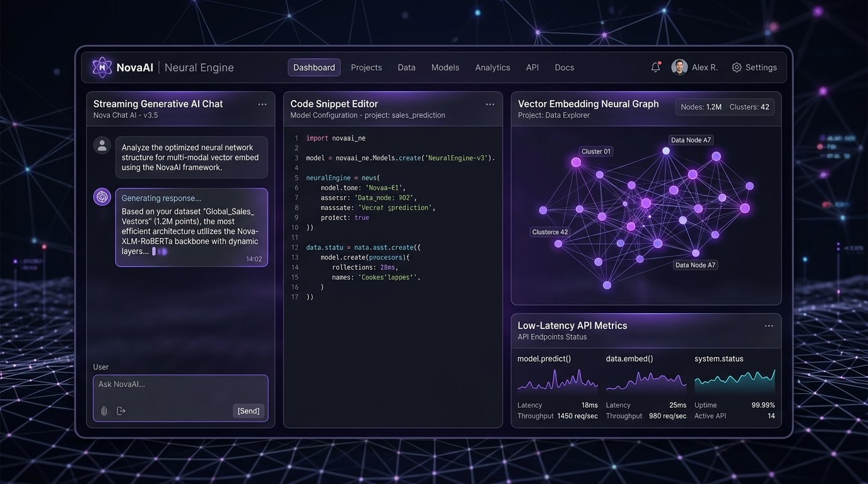Open the notifications bell
The width and height of the screenshot is (868, 484).
coord(655,67)
